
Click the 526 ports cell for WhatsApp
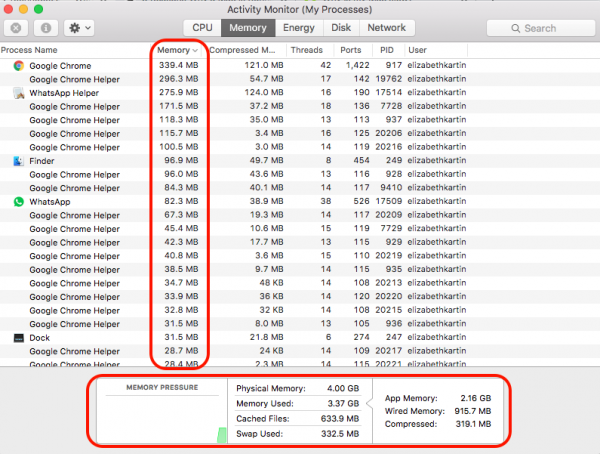(362, 201)
